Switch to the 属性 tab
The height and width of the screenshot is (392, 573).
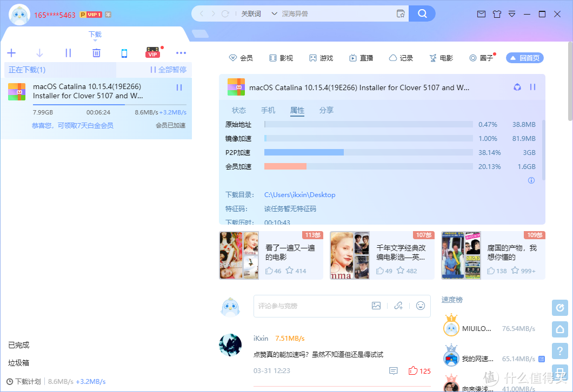(x=297, y=110)
